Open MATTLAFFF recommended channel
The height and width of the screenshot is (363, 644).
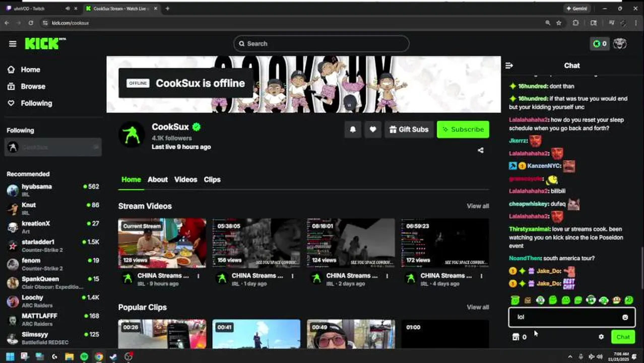point(53,319)
